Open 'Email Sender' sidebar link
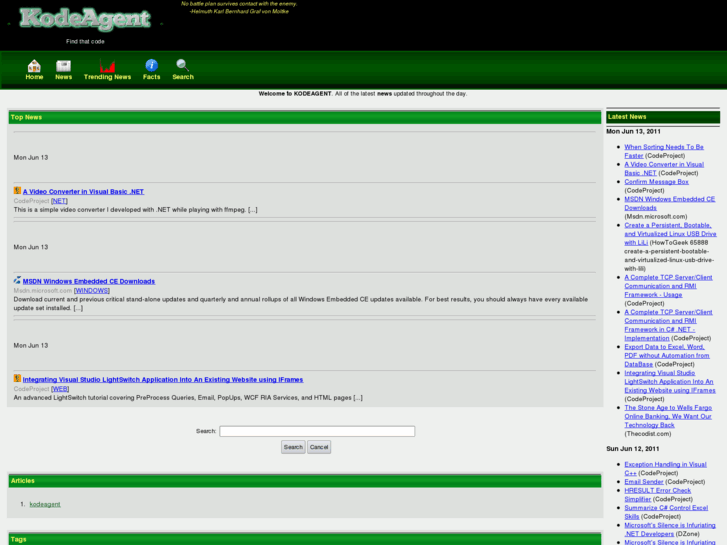 (644, 482)
